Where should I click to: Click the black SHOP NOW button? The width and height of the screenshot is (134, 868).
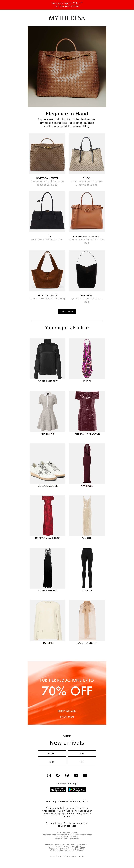point(67,311)
